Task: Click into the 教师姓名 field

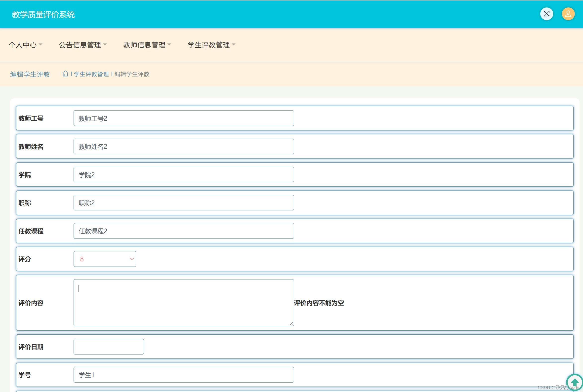Action: point(184,147)
